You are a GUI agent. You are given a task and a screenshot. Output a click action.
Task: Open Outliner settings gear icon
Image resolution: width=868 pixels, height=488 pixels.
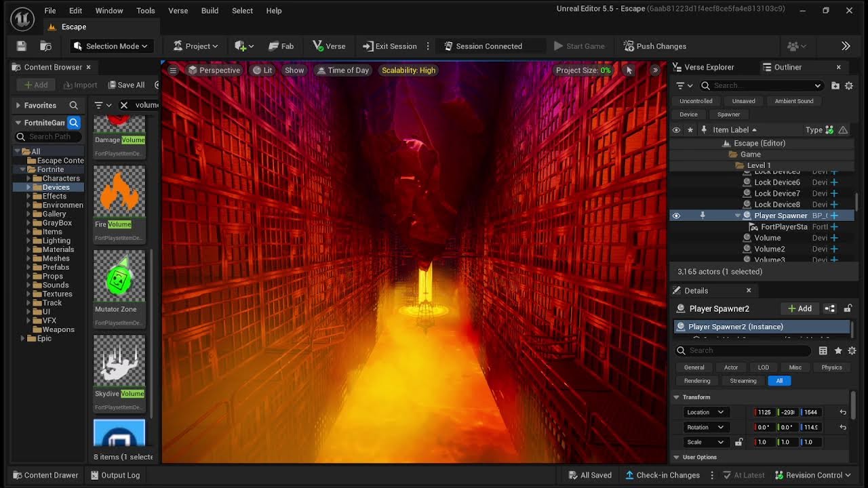(849, 85)
